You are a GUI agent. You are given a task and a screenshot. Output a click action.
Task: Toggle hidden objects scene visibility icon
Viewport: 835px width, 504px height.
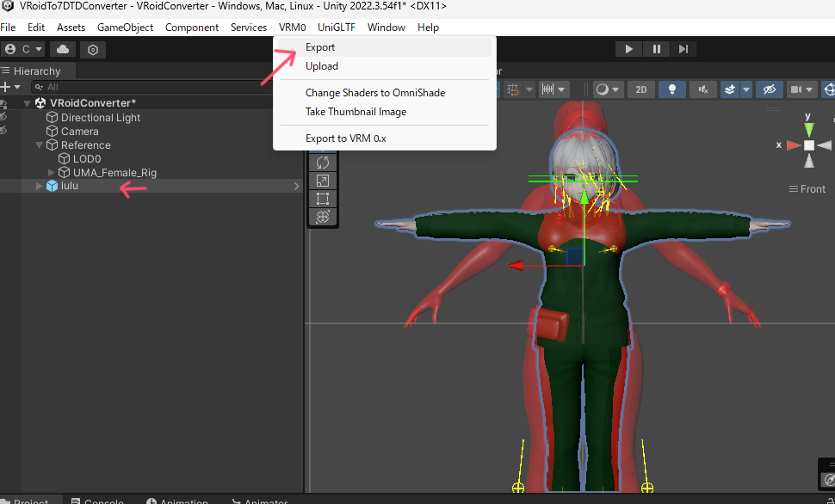tap(770, 89)
